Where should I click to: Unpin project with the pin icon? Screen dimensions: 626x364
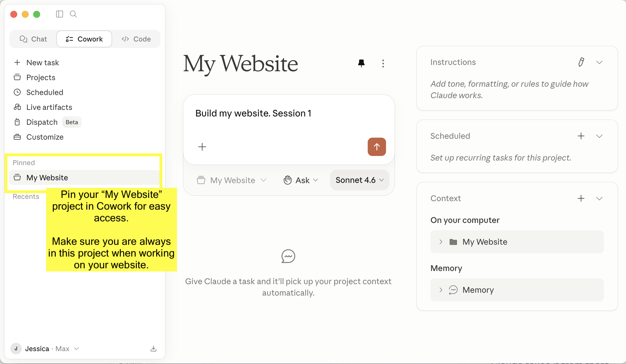coord(361,63)
